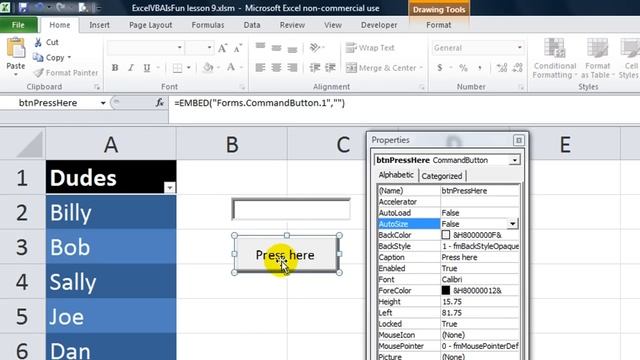Increase font size with Grow Font
The width and height of the screenshot is (640, 360).
coord(222,48)
